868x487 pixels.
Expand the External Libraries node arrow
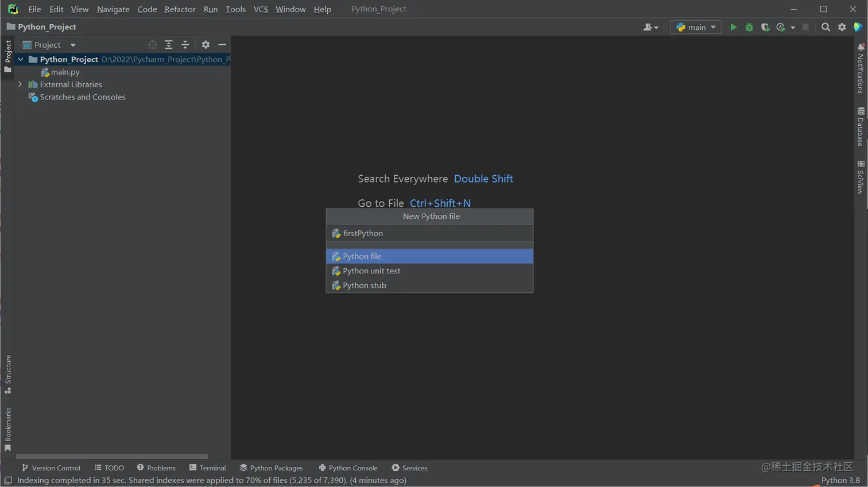click(21, 84)
